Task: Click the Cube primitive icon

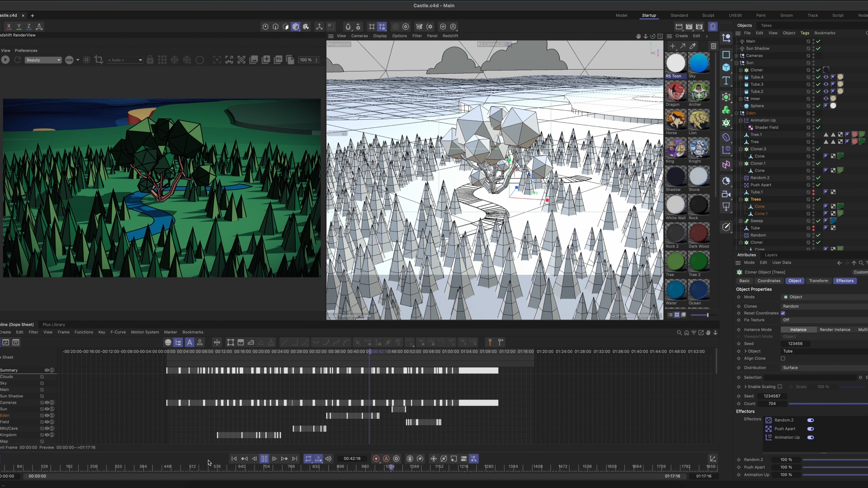Action: coord(726,67)
